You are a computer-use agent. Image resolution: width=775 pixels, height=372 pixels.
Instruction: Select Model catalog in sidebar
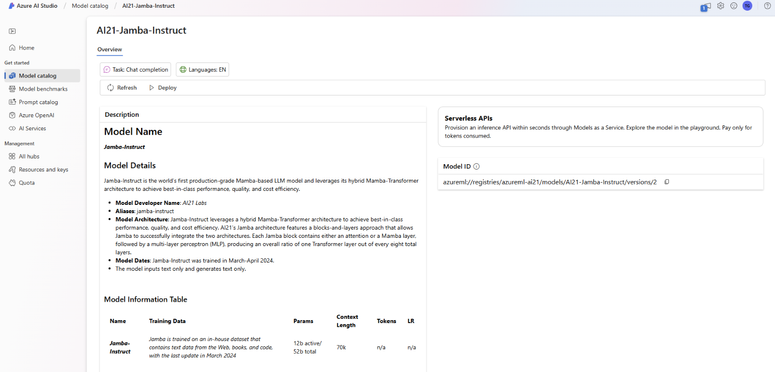pos(42,76)
